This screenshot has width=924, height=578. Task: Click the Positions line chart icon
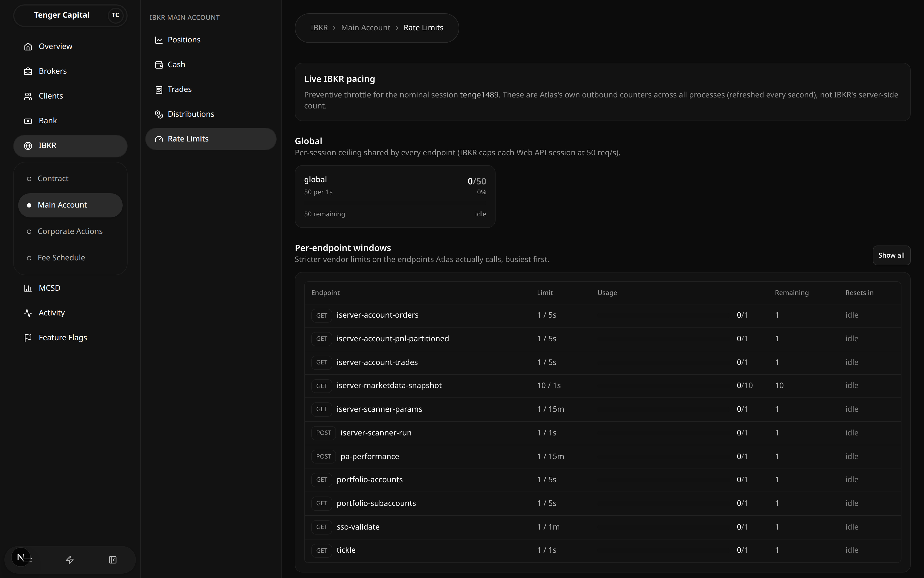point(159,40)
